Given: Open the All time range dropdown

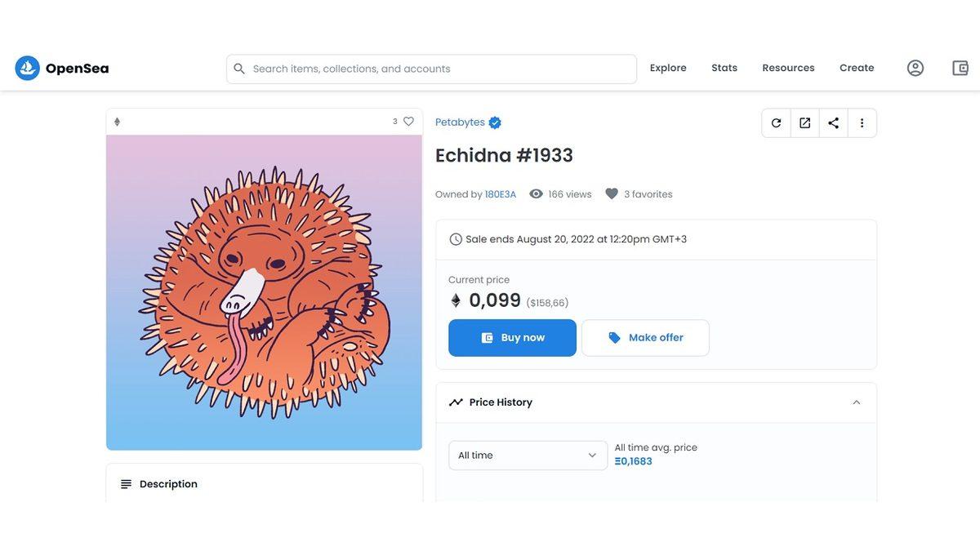Looking at the screenshot, I should click(x=528, y=455).
